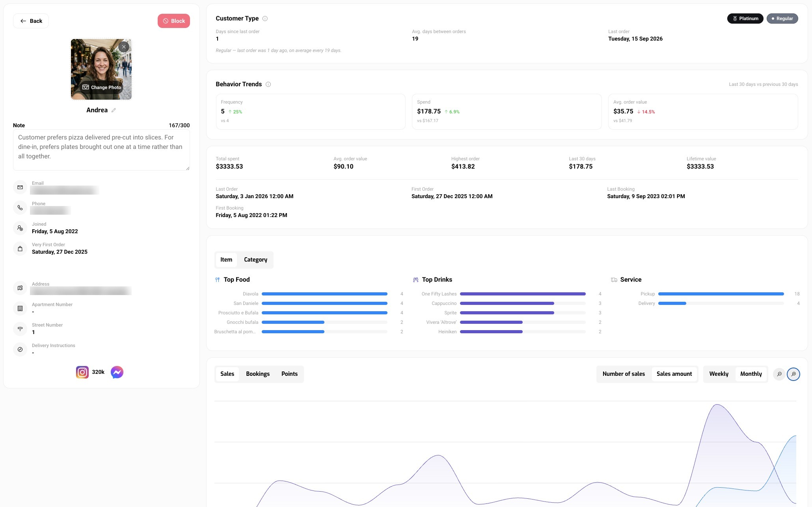Image resolution: width=812 pixels, height=507 pixels.
Task: Click the Behavior Trends info icon
Action: point(268,84)
